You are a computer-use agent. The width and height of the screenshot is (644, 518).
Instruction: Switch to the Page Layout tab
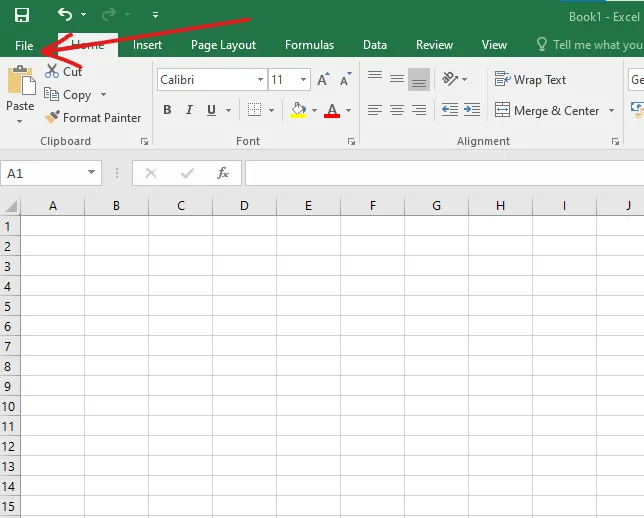coord(223,45)
